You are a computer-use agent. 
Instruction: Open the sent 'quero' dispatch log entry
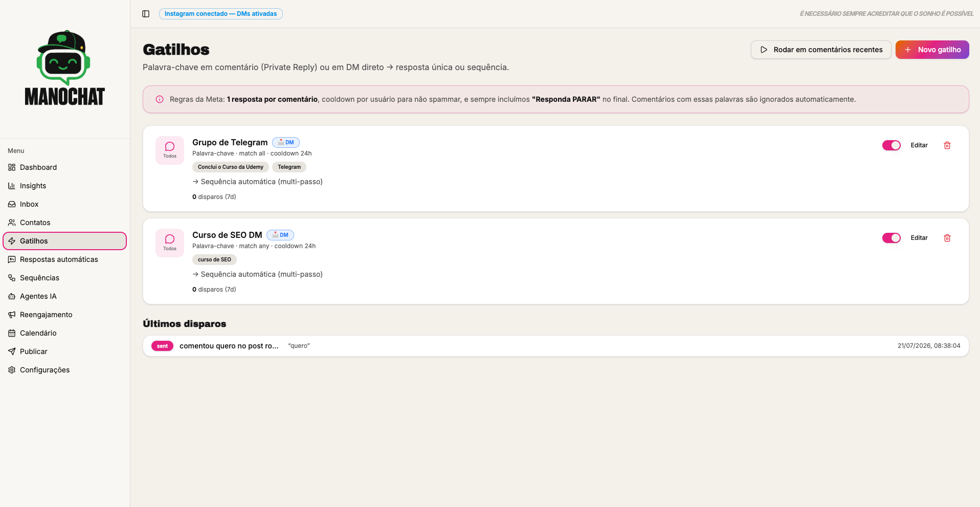point(556,346)
